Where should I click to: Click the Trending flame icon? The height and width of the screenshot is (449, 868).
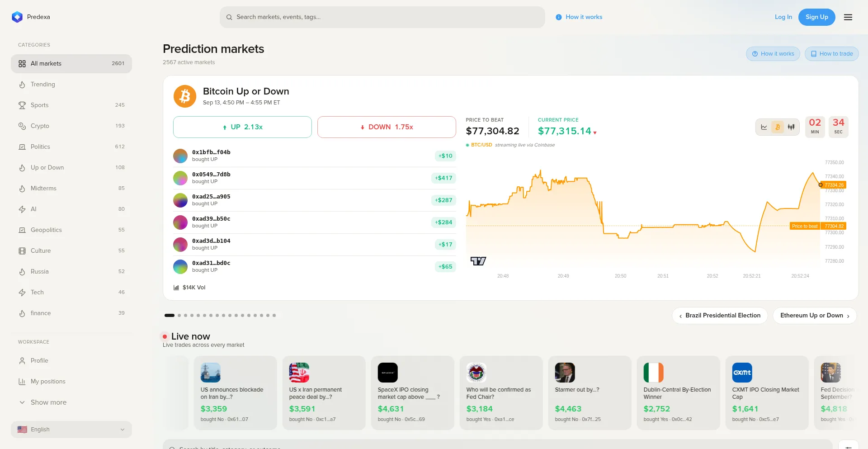pos(22,85)
